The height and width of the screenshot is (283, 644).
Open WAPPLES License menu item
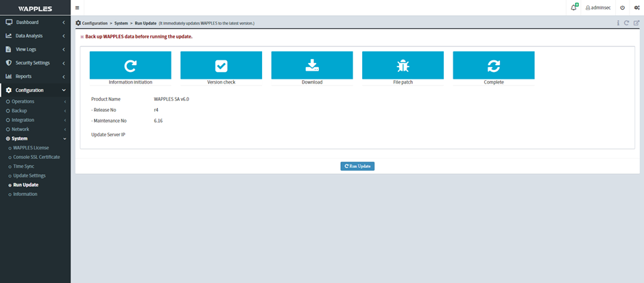coord(31,147)
